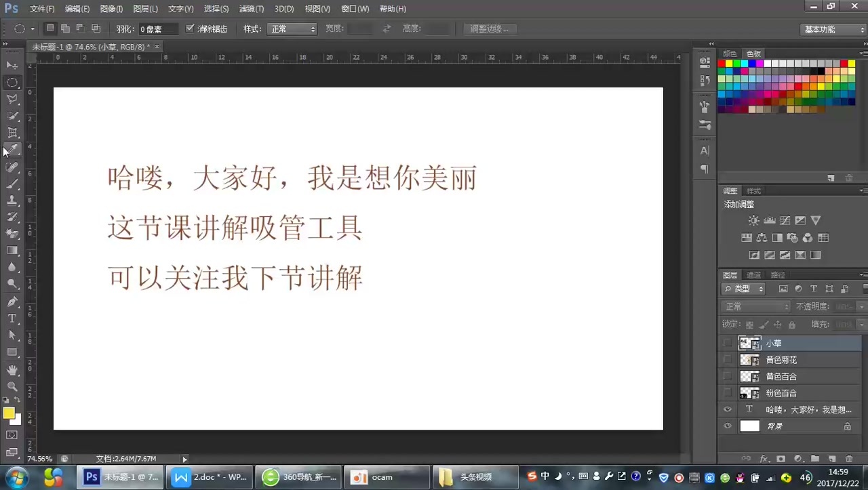The height and width of the screenshot is (490, 868).
Task: Pick the foreground yellow color swatch
Action: point(9,413)
